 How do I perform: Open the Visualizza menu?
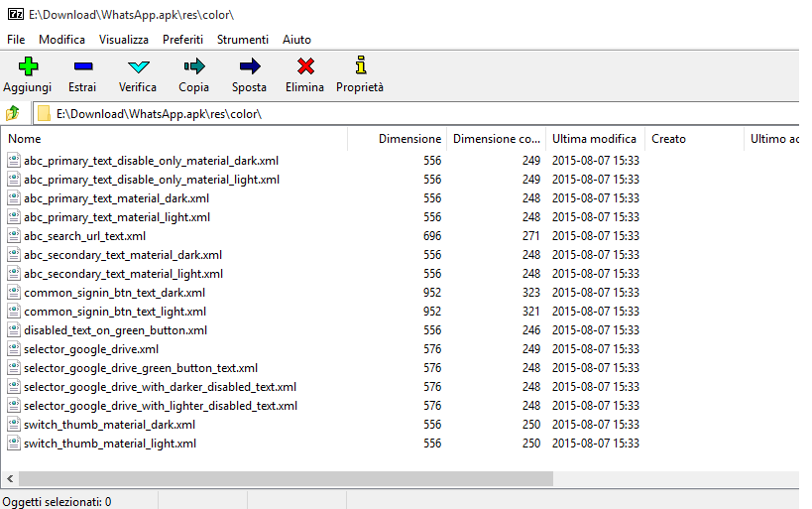click(124, 40)
